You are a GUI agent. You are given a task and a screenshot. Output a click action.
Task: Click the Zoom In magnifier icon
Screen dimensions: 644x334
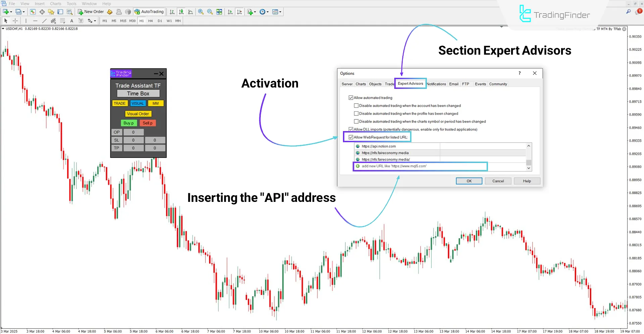click(x=201, y=12)
